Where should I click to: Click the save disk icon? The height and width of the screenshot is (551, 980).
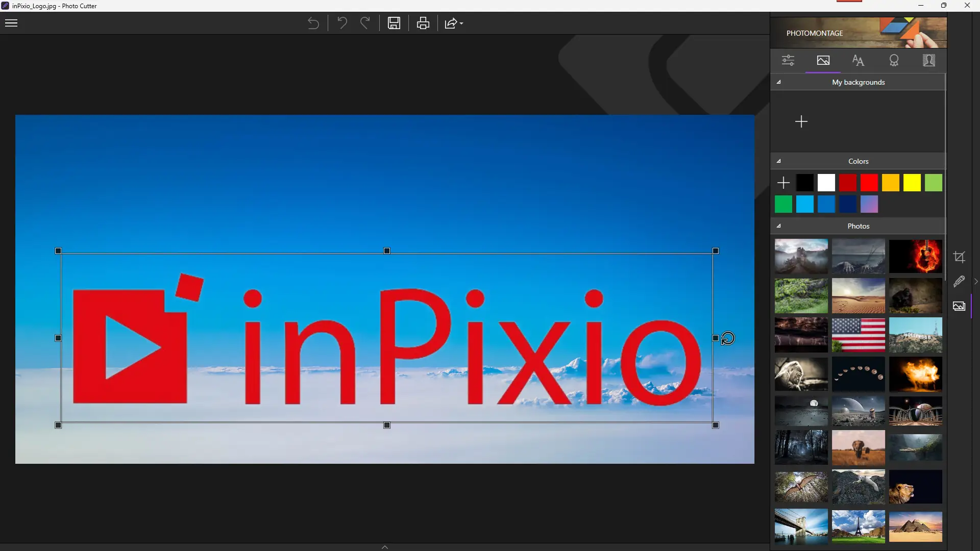(x=394, y=23)
